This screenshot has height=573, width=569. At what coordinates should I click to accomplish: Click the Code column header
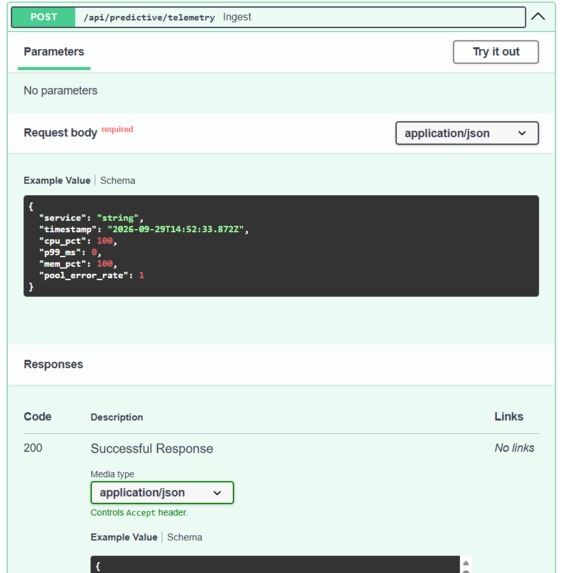coord(37,417)
